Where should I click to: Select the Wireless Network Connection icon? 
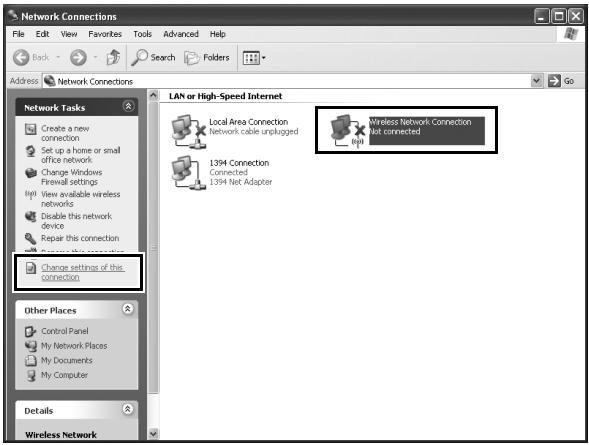(x=347, y=131)
